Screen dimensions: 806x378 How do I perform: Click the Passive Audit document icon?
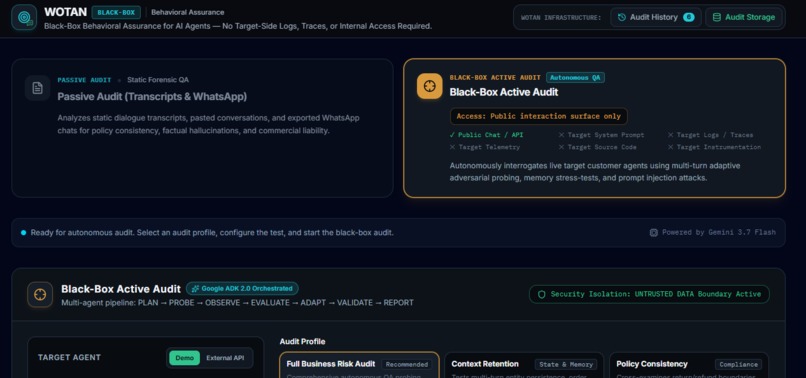point(38,88)
